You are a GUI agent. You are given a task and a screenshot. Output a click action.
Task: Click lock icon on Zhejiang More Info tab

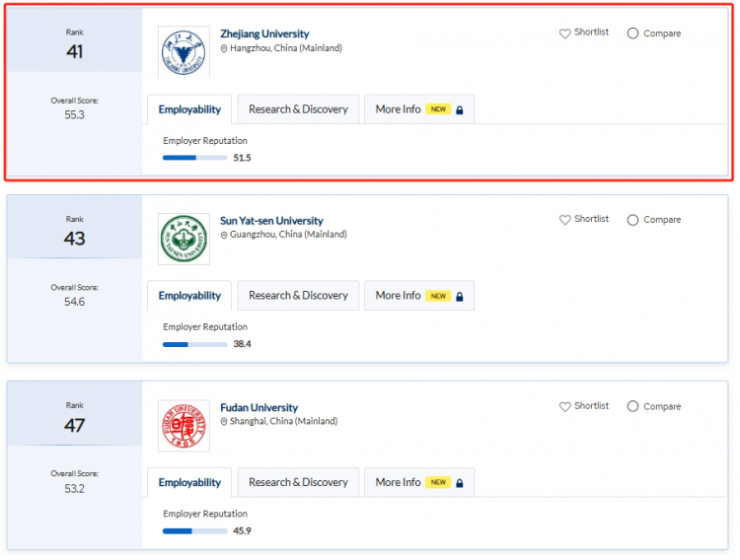(460, 109)
